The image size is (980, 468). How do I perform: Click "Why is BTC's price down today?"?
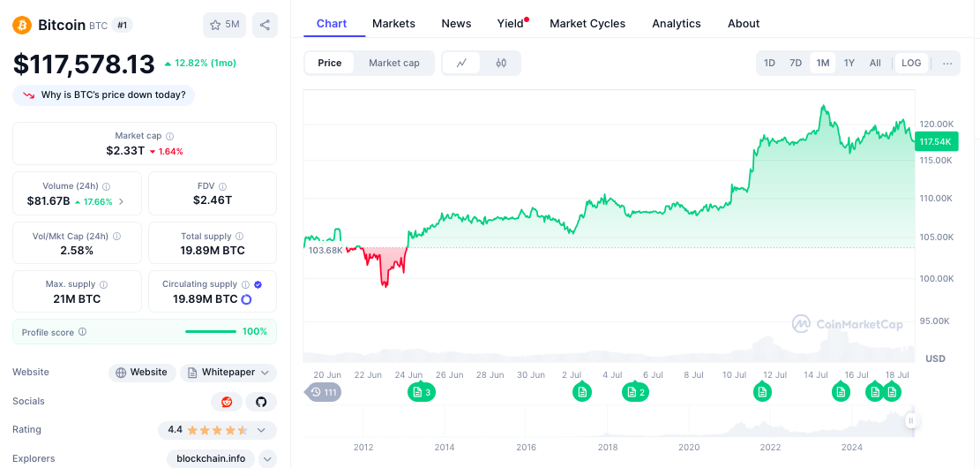click(x=104, y=95)
